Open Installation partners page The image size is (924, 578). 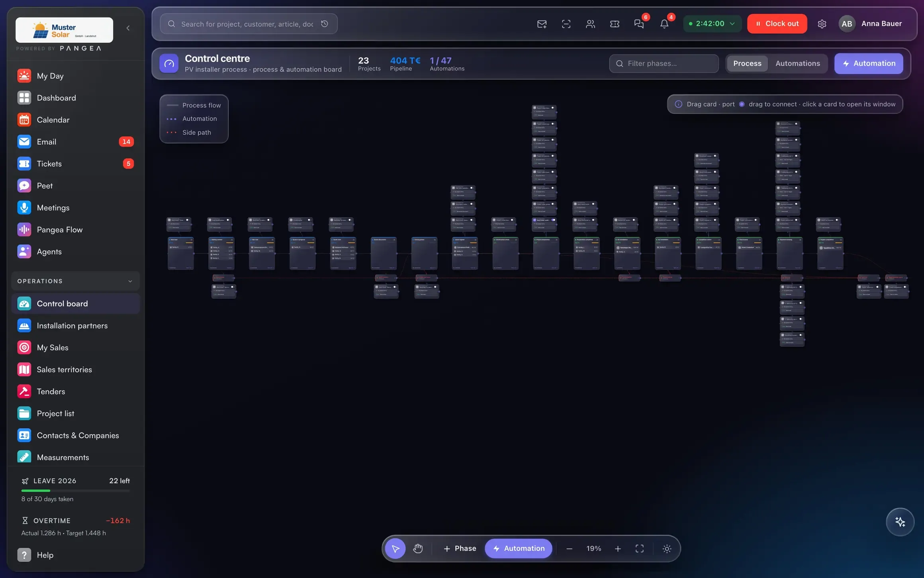pyautogui.click(x=75, y=325)
